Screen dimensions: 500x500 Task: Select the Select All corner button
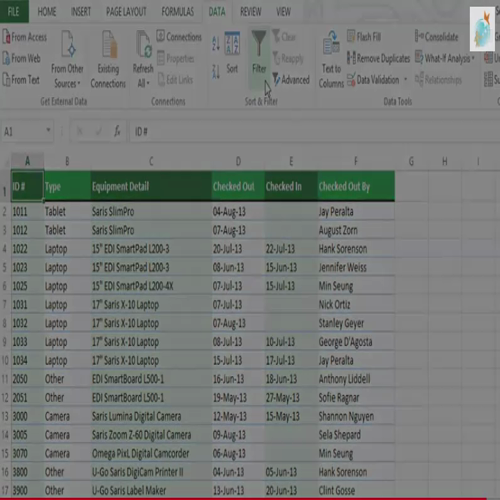pos(6,162)
